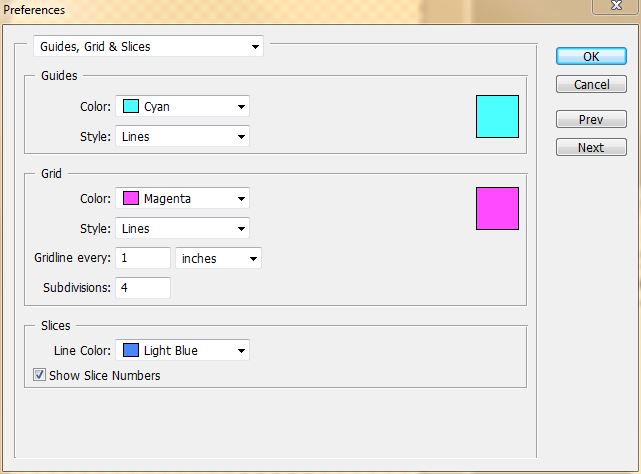The image size is (641, 474).
Task: Click the small magenta icon in Grid Color
Action: [131, 198]
